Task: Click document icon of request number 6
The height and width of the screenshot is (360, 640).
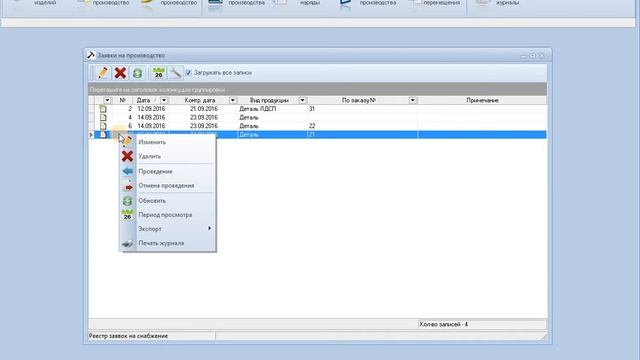Action: (x=103, y=126)
